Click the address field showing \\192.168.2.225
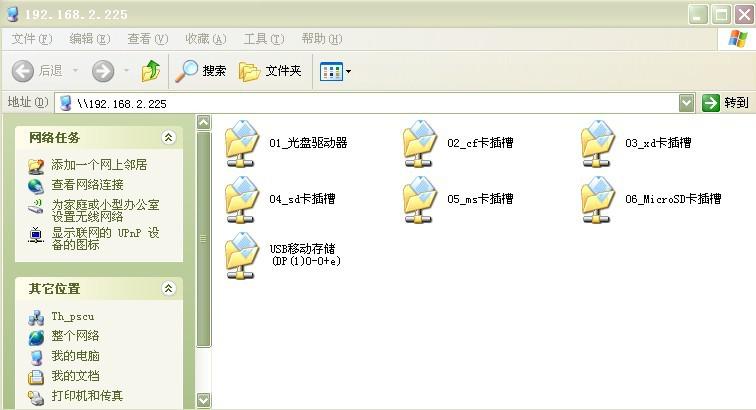This screenshot has height=410, width=756. pyautogui.click(x=370, y=103)
